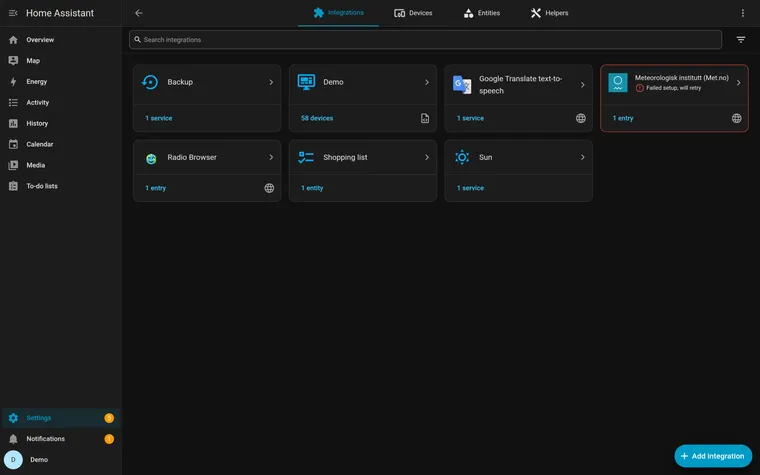The height and width of the screenshot is (475, 760).
Task: Click the Demo card file-code icon
Action: (425, 118)
